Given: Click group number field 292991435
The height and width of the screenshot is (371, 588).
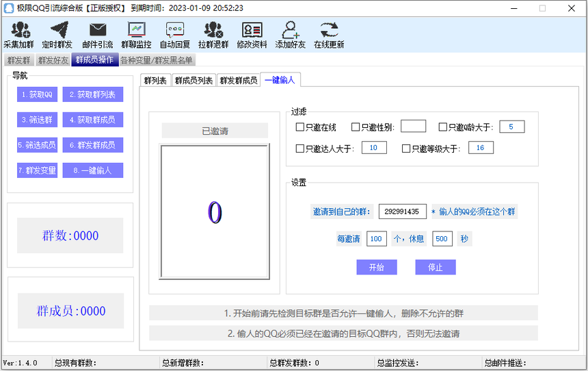Looking at the screenshot, I should tap(403, 212).
